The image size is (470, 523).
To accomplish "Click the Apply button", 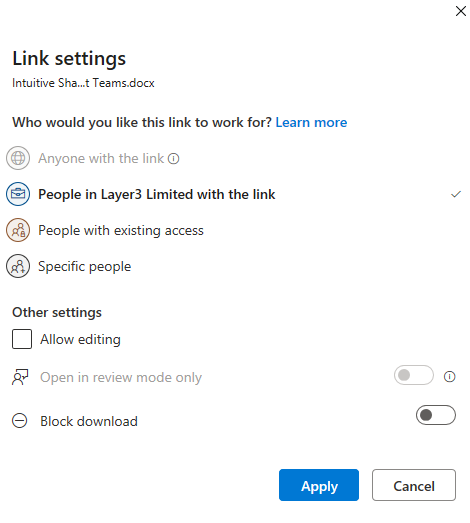I will coord(319,485).
